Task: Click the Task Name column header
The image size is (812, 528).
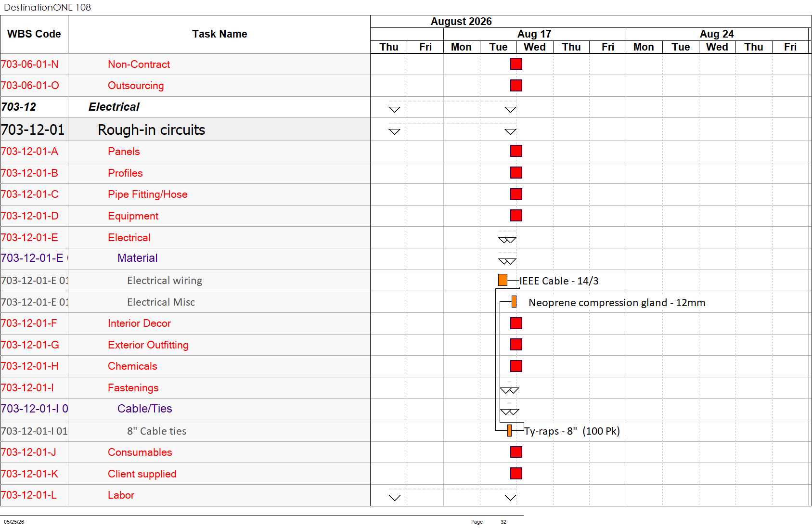Action: click(219, 34)
